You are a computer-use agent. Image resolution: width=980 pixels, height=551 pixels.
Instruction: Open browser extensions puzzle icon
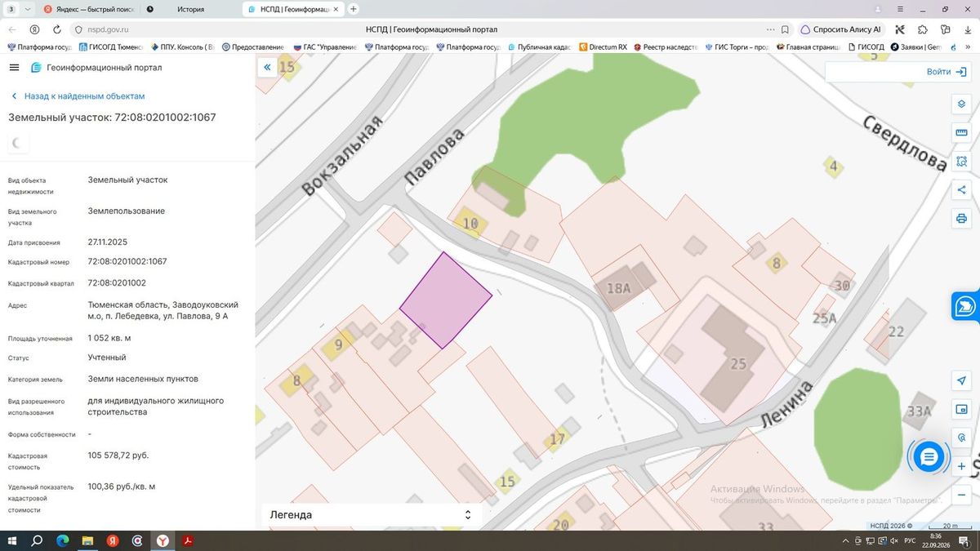pos(922,29)
